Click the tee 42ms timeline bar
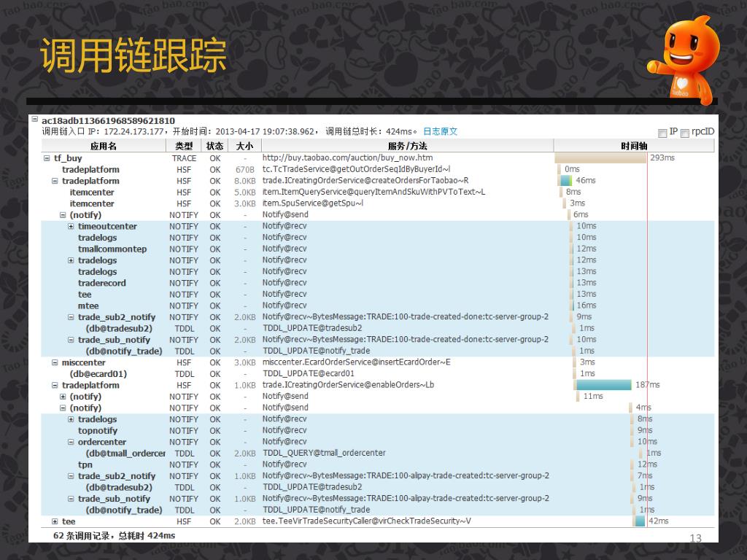This screenshot has height=560, width=747. pos(640,521)
